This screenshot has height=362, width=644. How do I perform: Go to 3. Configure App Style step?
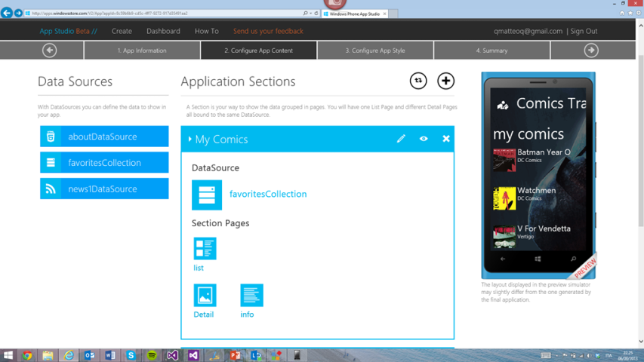375,51
